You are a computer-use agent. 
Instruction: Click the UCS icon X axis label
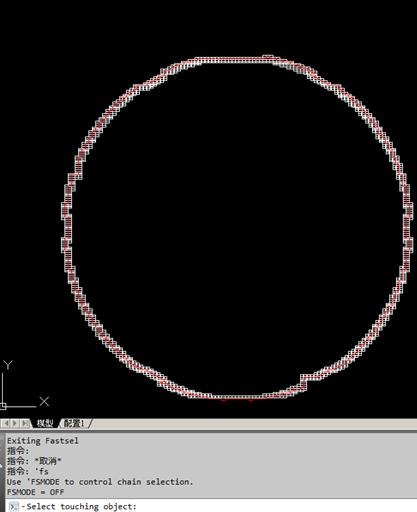[44, 401]
